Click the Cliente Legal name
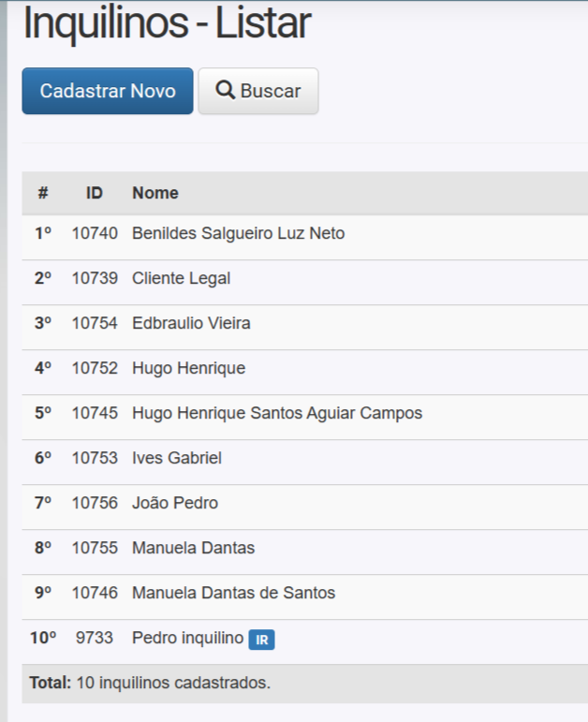 [x=181, y=278]
